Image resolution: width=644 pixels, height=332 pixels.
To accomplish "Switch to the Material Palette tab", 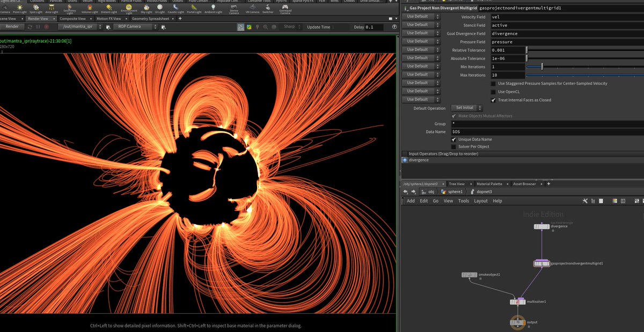I will click(489, 184).
